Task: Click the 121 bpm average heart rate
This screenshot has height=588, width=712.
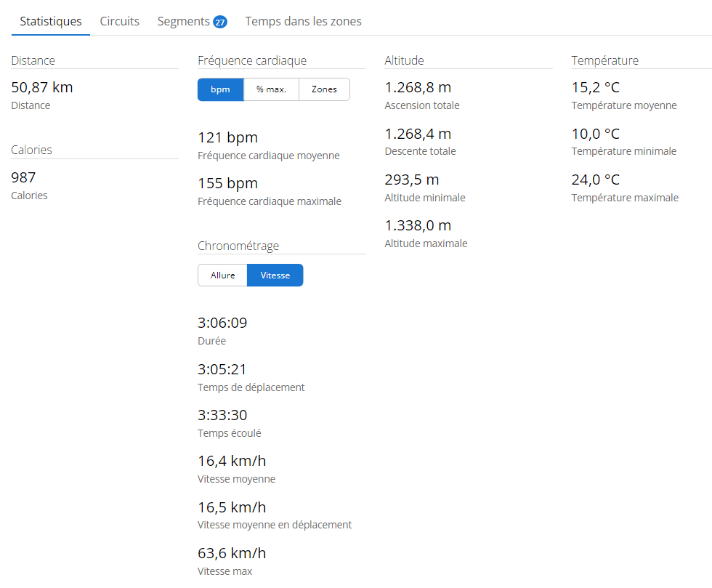Action: point(227,137)
